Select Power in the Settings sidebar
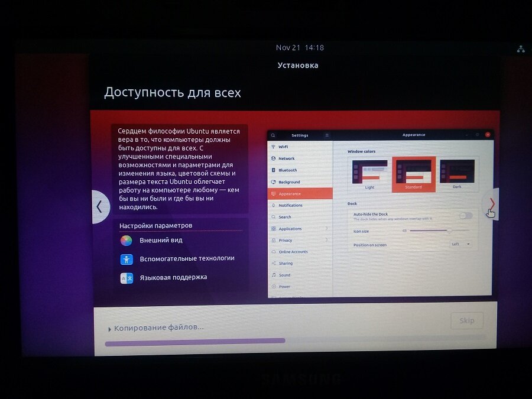Screen dimensions: 532x399 pyautogui.click(x=300, y=287)
